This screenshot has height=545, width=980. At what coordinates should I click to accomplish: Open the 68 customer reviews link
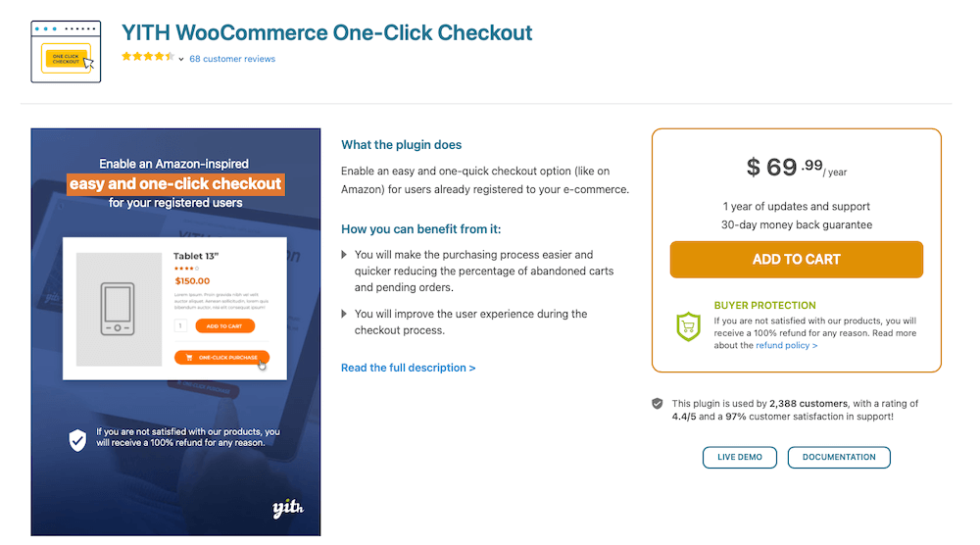coord(232,59)
